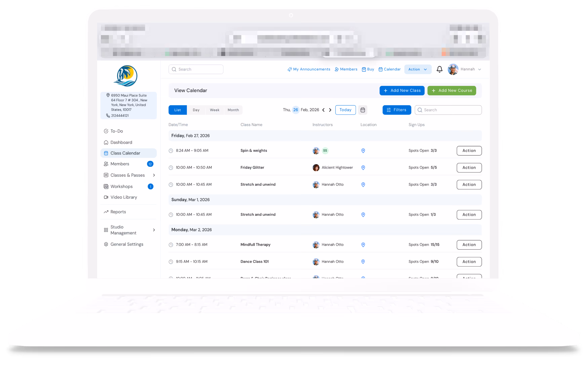Image resolution: width=588 pixels, height=368 pixels.
Task: Click Add New Class button
Action: click(x=402, y=90)
